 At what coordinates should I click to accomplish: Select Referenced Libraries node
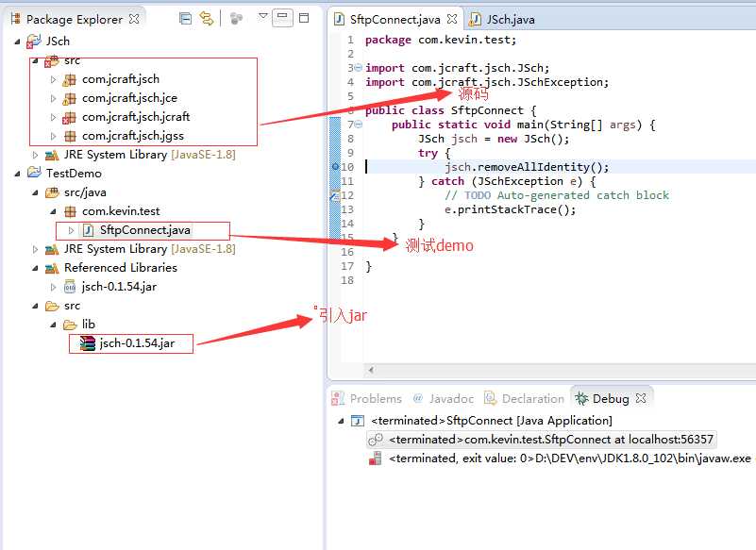[121, 268]
